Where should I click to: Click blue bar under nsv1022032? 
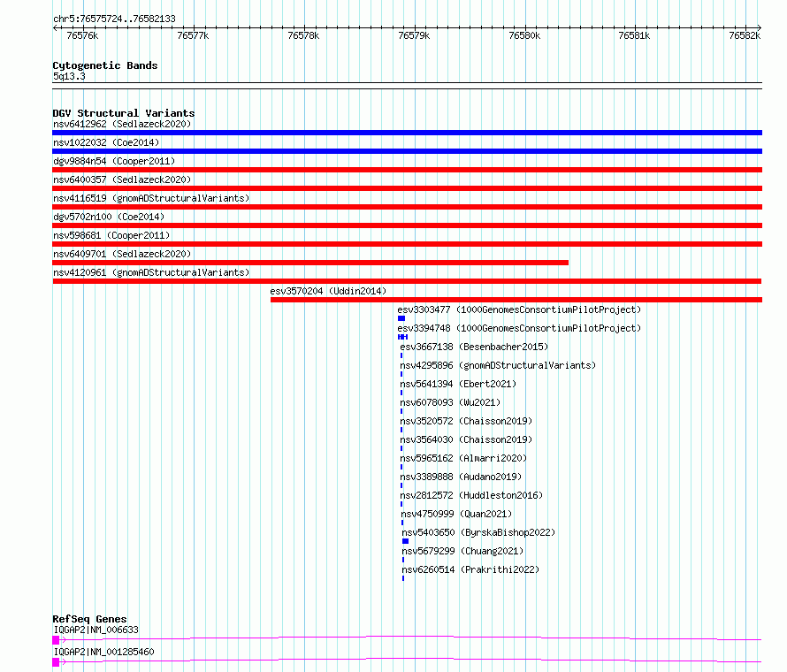tap(407, 151)
